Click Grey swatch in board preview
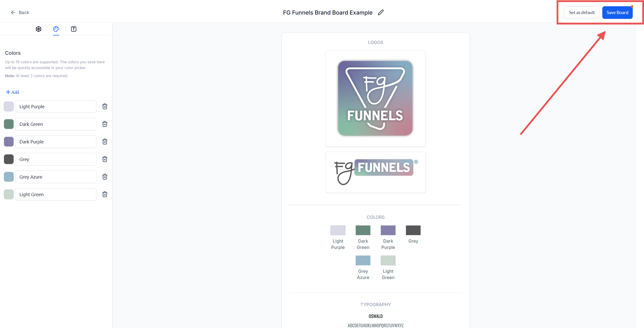Screen dimensions: 644x328 tap(413, 230)
